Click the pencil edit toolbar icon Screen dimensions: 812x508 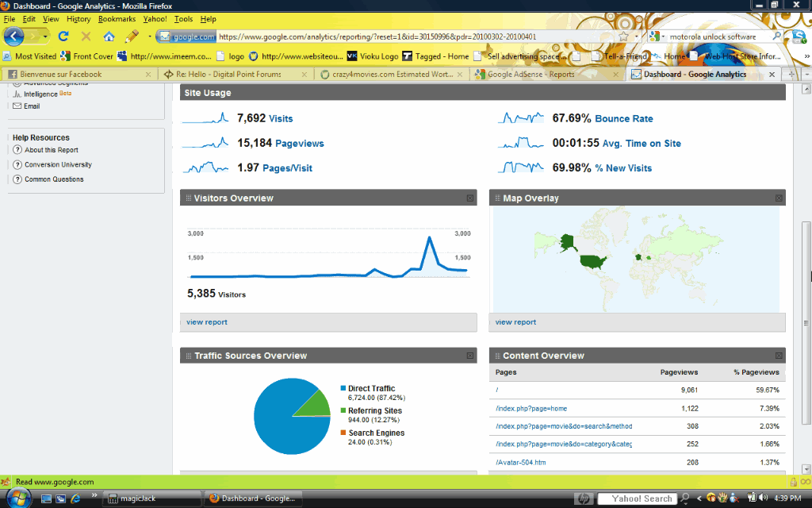click(132, 37)
